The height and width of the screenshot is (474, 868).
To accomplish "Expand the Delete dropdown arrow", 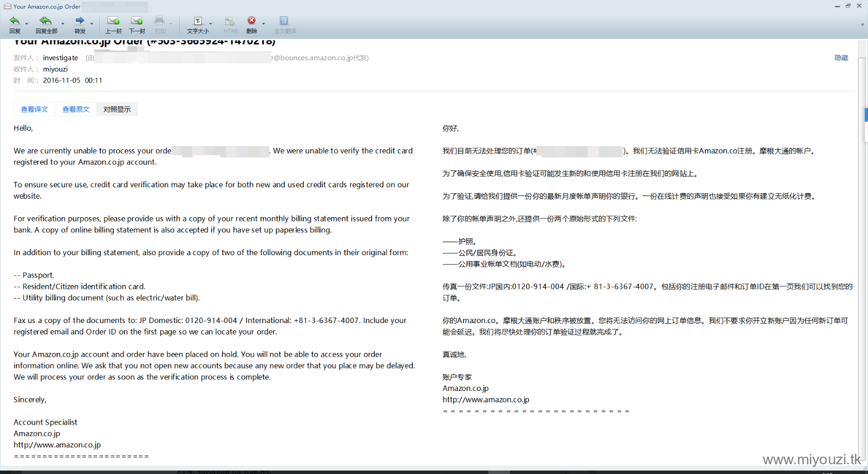I will [x=264, y=24].
